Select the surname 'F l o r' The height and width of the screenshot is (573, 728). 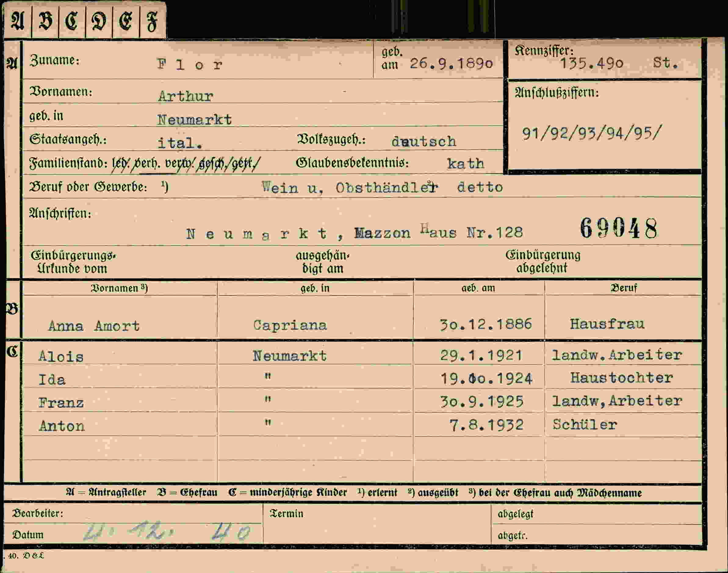coord(190,64)
